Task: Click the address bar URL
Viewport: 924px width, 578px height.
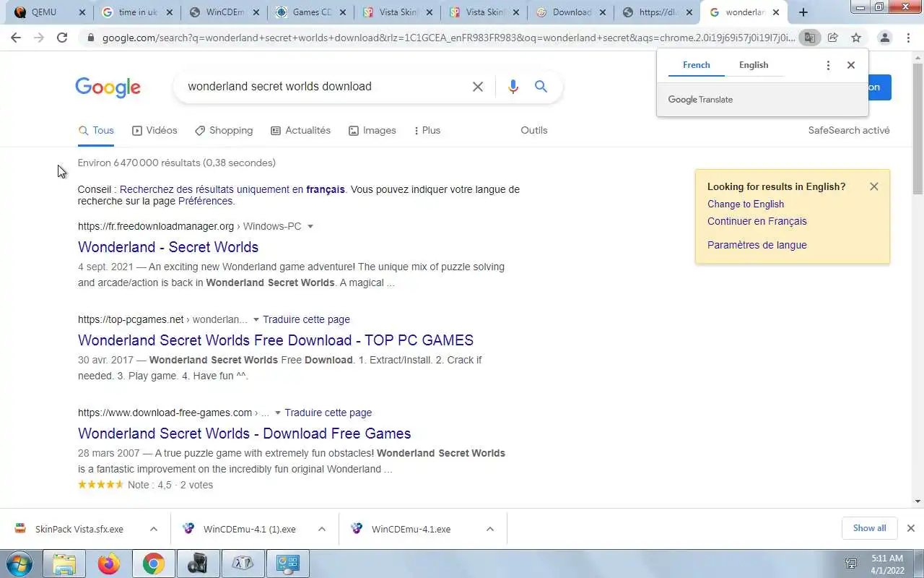Action: [x=448, y=38]
